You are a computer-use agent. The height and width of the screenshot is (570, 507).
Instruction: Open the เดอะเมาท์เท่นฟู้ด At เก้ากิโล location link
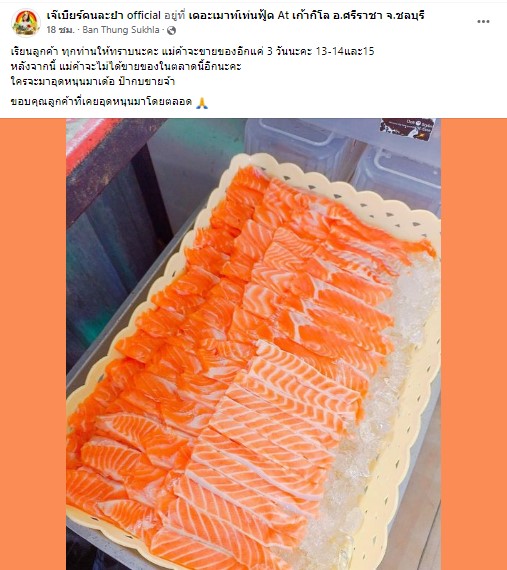pyautogui.click(x=306, y=15)
